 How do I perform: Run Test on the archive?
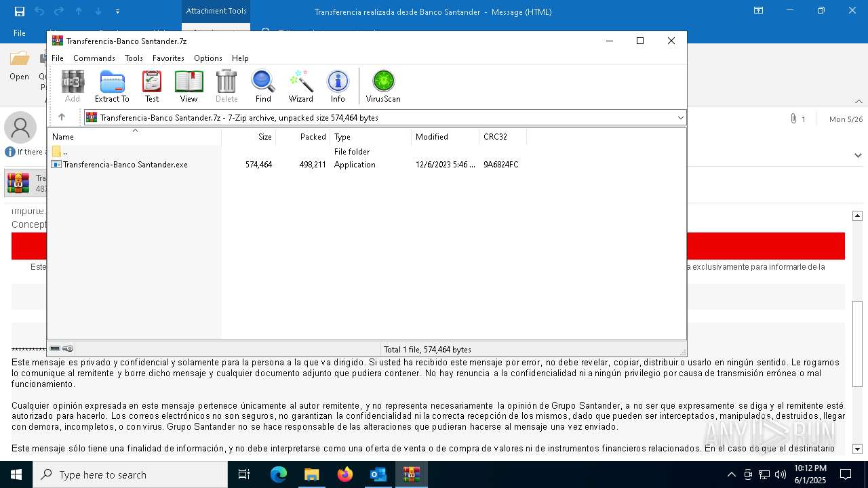pos(152,86)
